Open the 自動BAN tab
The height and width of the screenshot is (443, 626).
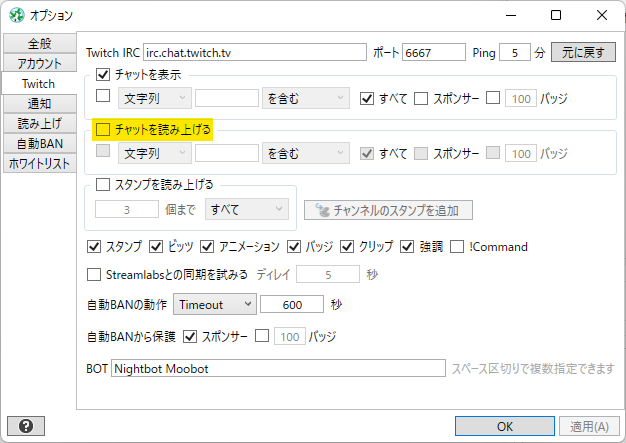[40, 143]
